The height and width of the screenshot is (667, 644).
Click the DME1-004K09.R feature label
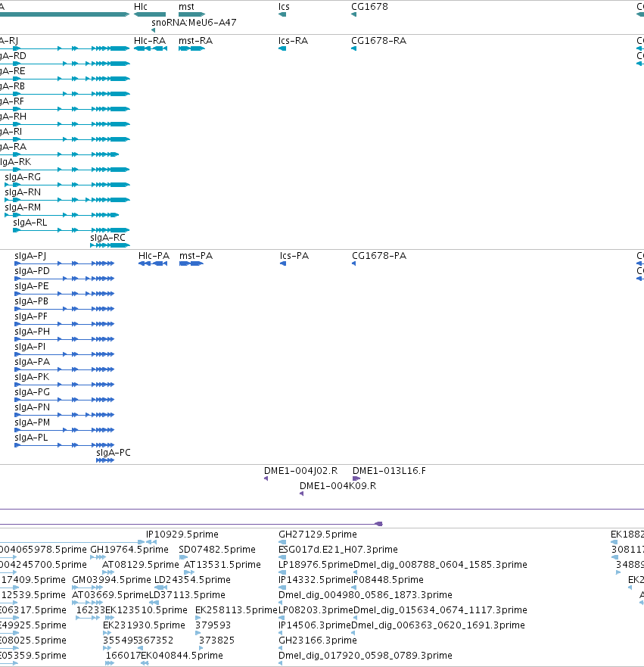tap(338, 486)
